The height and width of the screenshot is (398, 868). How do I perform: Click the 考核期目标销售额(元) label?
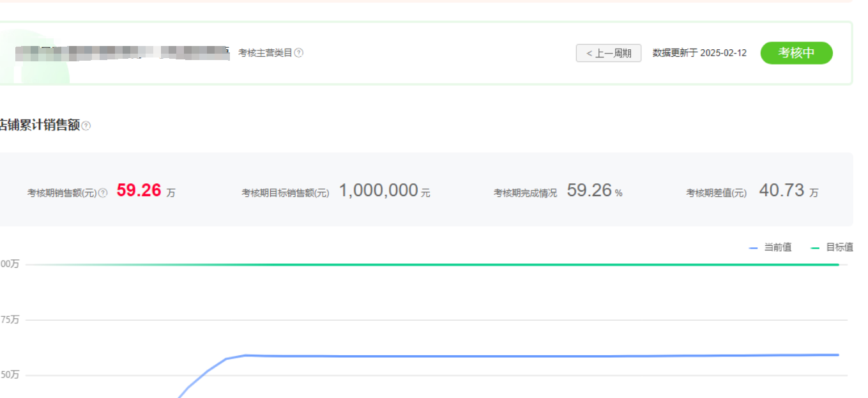click(x=286, y=193)
